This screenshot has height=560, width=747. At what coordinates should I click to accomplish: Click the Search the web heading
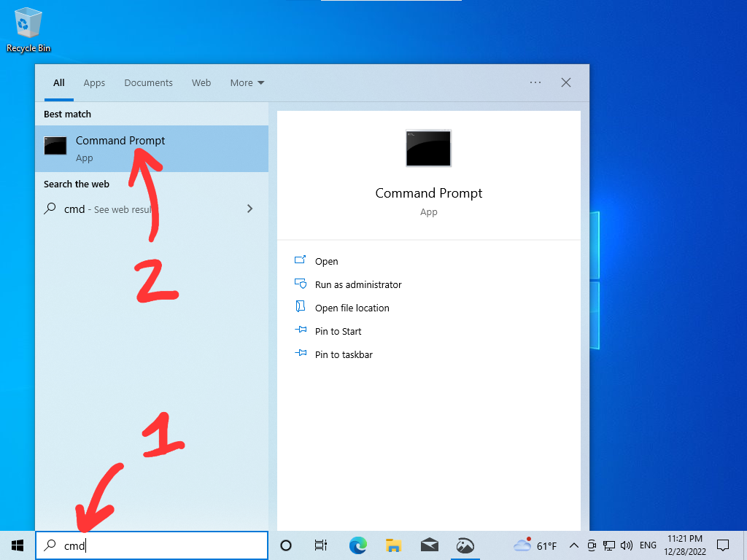pyautogui.click(x=76, y=184)
